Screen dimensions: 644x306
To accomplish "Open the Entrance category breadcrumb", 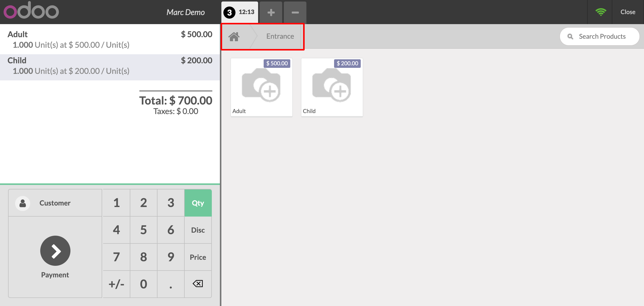I will click(x=280, y=36).
